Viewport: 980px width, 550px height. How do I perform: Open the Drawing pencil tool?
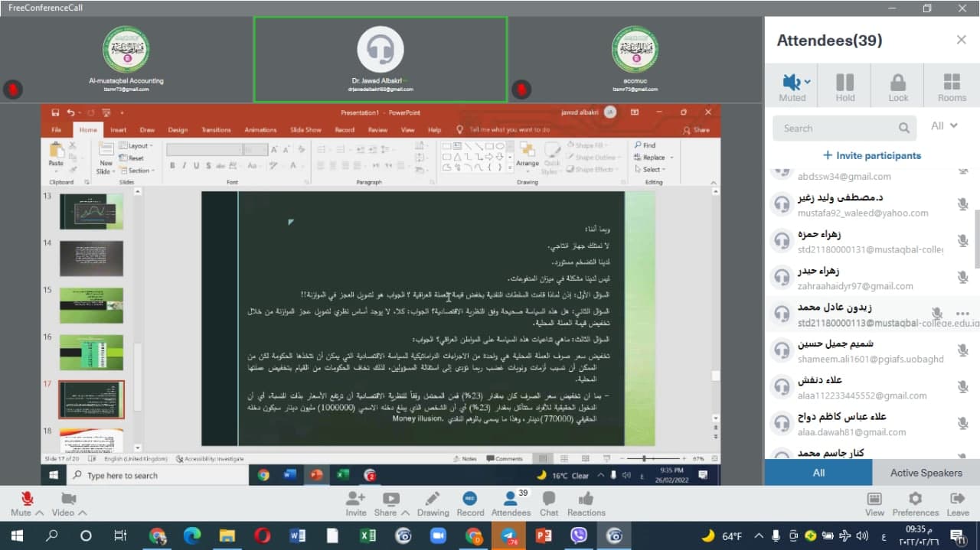click(x=433, y=499)
